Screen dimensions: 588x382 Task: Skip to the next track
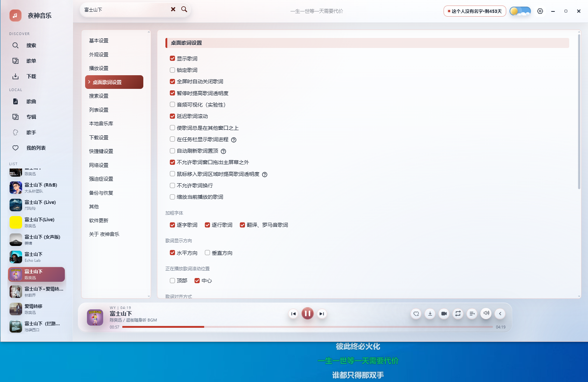pyautogui.click(x=322, y=314)
